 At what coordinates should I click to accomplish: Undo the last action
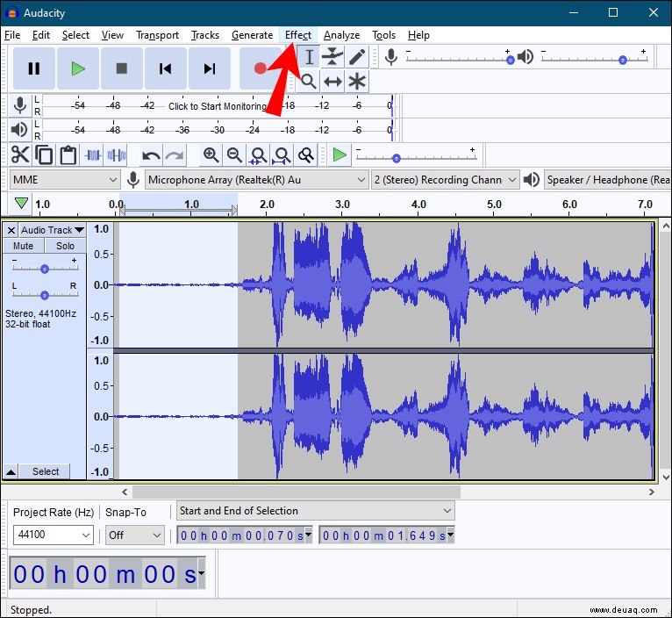tap(151, 154)
